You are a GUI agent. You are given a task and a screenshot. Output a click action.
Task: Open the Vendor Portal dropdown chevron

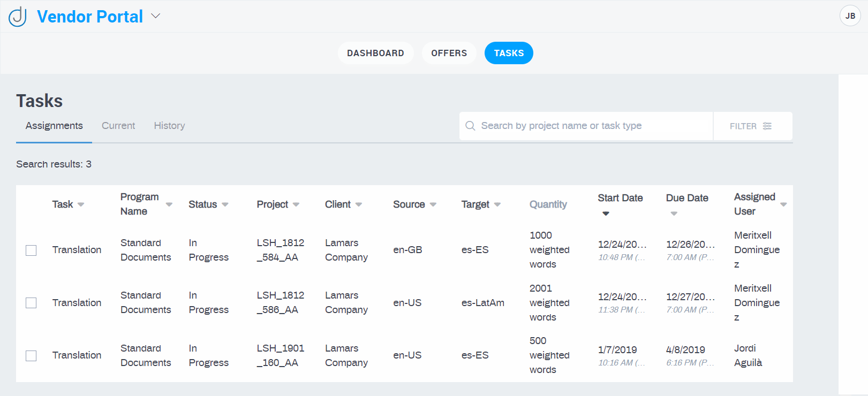tap(156, 16)
